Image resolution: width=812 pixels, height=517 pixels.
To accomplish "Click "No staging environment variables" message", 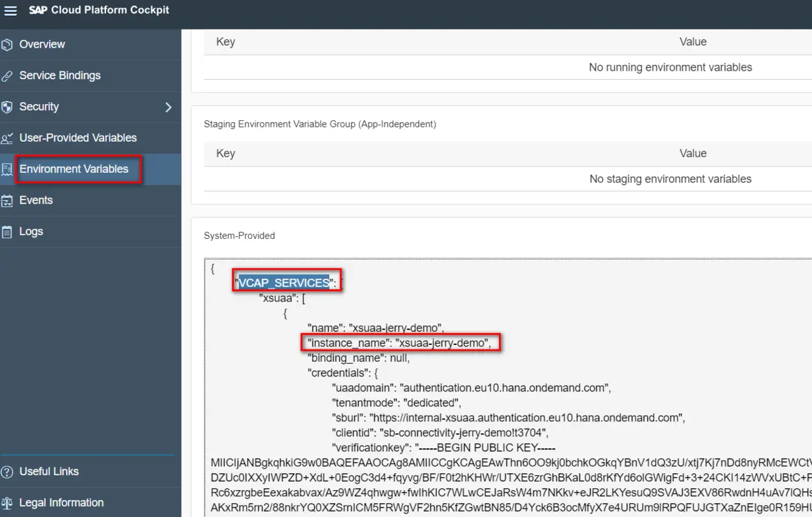I will point(671,179).
